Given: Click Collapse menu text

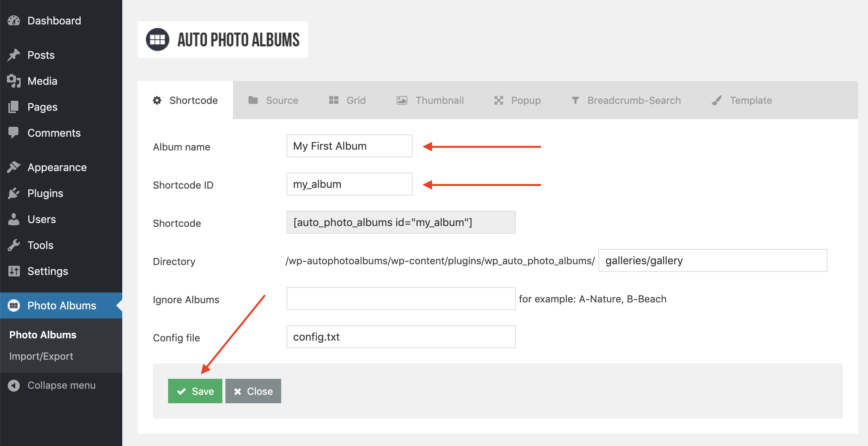Looking at the screenshot, I should tap(62, 385).
